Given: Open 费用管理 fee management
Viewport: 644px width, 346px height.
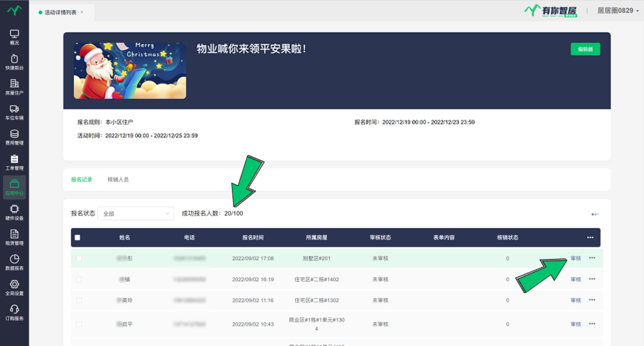Looking at the screenshot, I should (14, 138).
